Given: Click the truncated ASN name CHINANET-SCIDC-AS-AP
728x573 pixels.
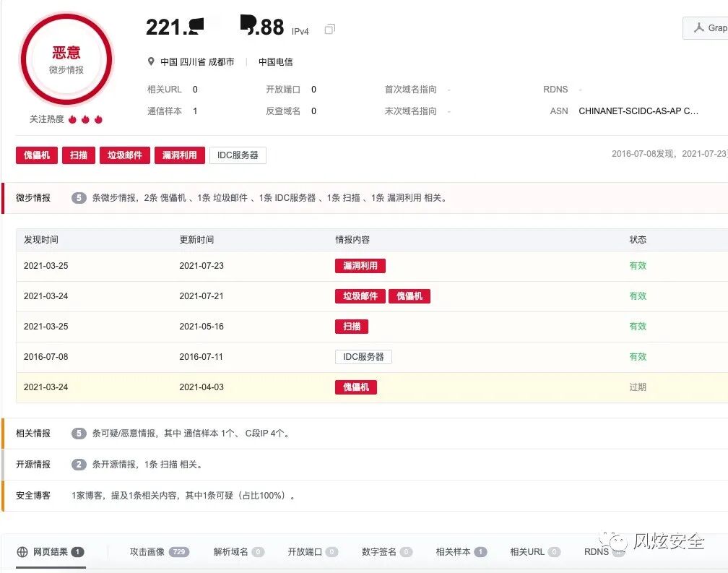Looking at the screenshot, I should (638, 111).
